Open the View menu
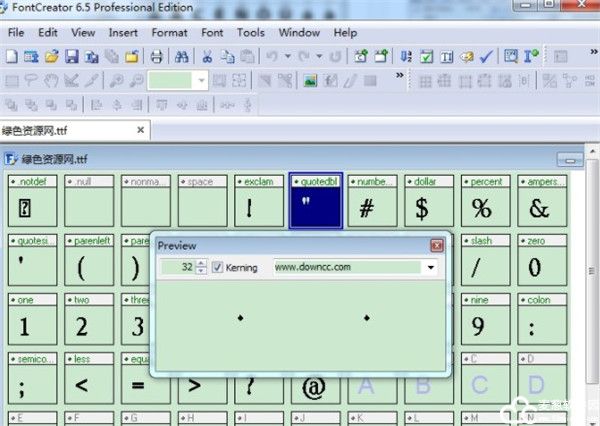Viewport: 600px width, 426px height. 83,33
